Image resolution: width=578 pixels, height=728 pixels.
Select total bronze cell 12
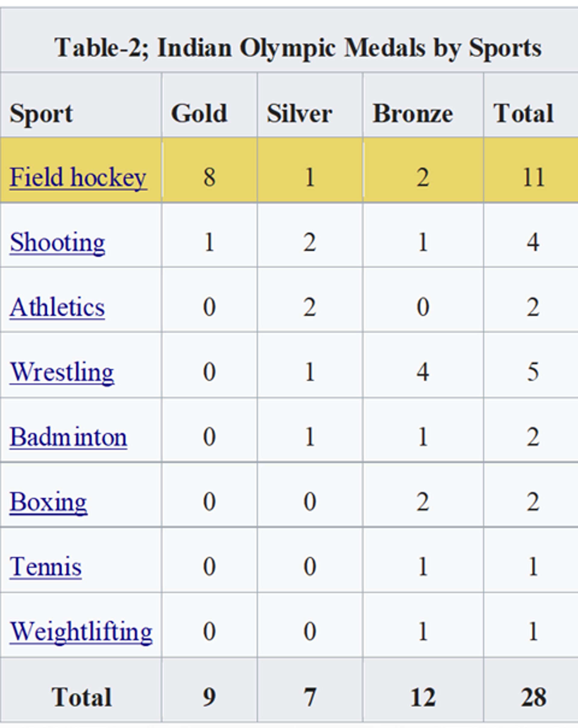(423, 697)
